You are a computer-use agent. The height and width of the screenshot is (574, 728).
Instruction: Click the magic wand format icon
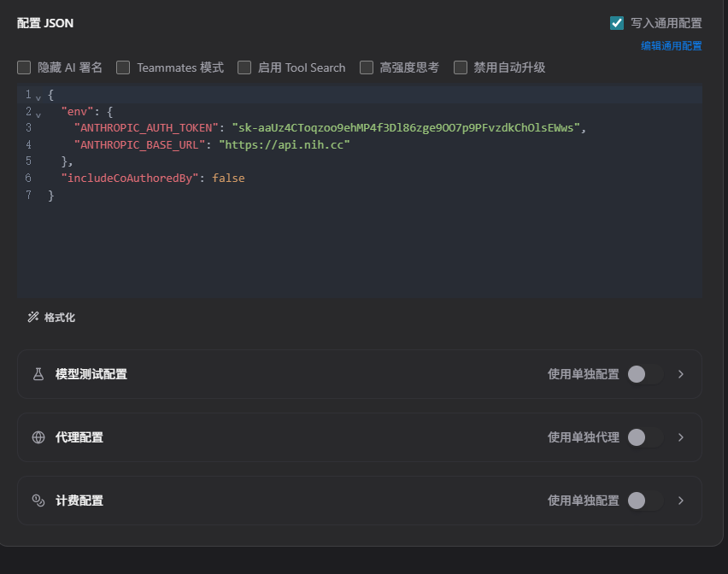[x=33, y=318]
